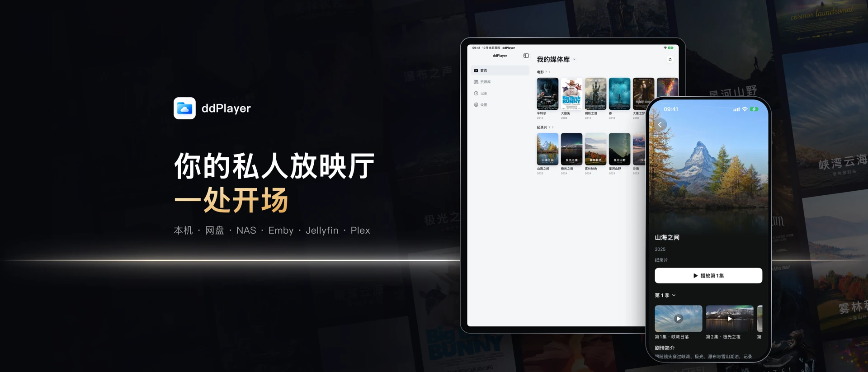868x372 pixels.
Task: Play episode 第2集 极光之夜 thumbnail
Action: point(730,319)
